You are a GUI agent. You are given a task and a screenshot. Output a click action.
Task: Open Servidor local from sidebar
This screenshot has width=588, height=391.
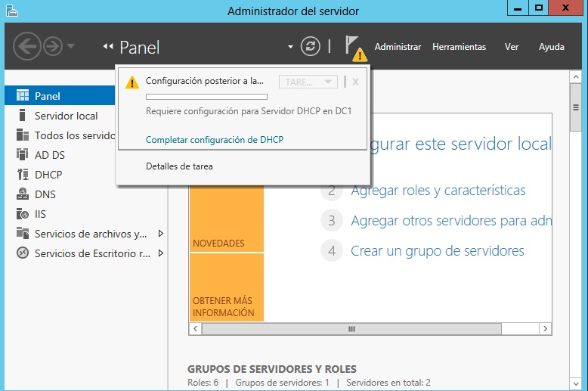pyautogui.click(x=66, y=116)
